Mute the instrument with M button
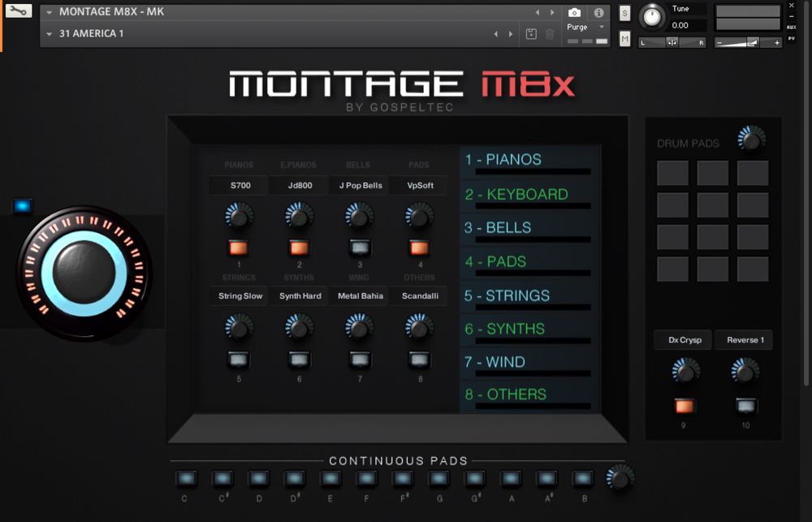 tap(625, 38)
